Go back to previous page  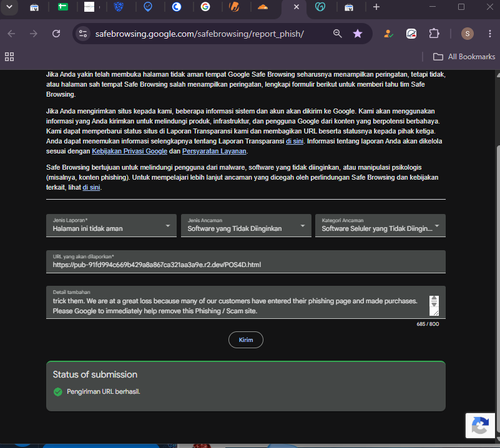point(11,34)
